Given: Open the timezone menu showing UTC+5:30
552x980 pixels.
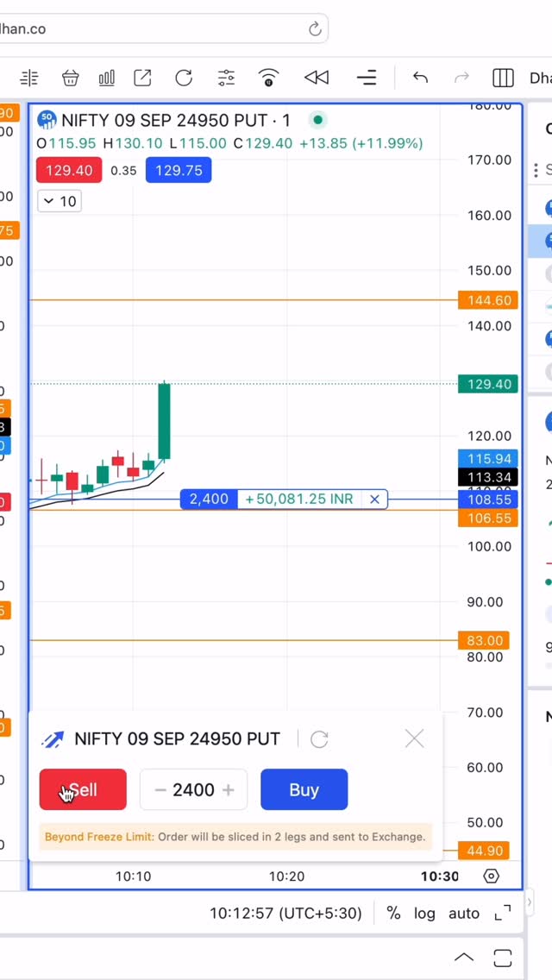Looking at the screenshot, I should pyautogui.click(x=285, y=913).
